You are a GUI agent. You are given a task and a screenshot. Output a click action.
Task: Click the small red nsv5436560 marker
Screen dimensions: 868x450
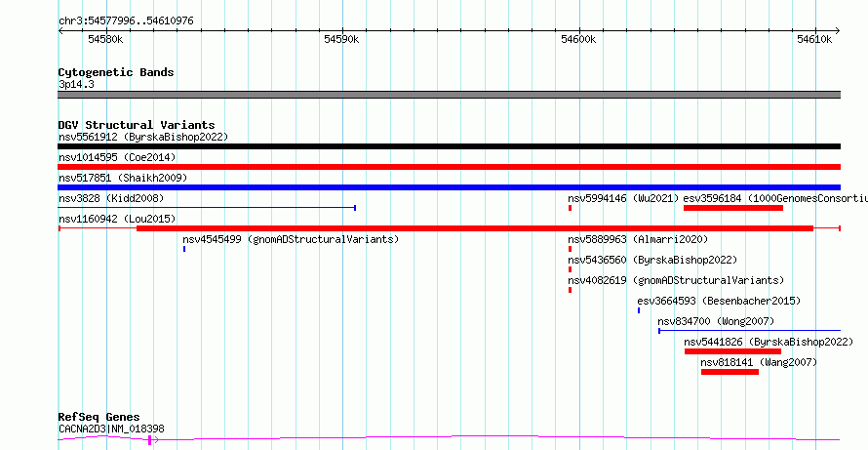[x=571, y=269]
